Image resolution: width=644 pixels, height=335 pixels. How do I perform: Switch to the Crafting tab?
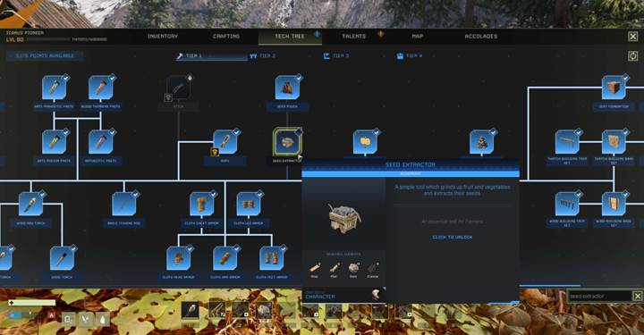coord(226,37)
